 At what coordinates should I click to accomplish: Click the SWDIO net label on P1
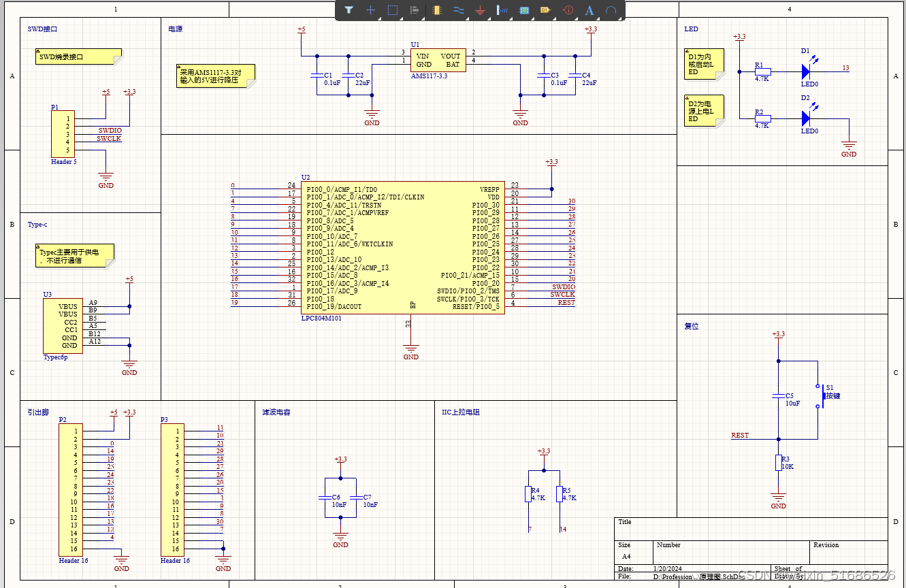[110, 130]
